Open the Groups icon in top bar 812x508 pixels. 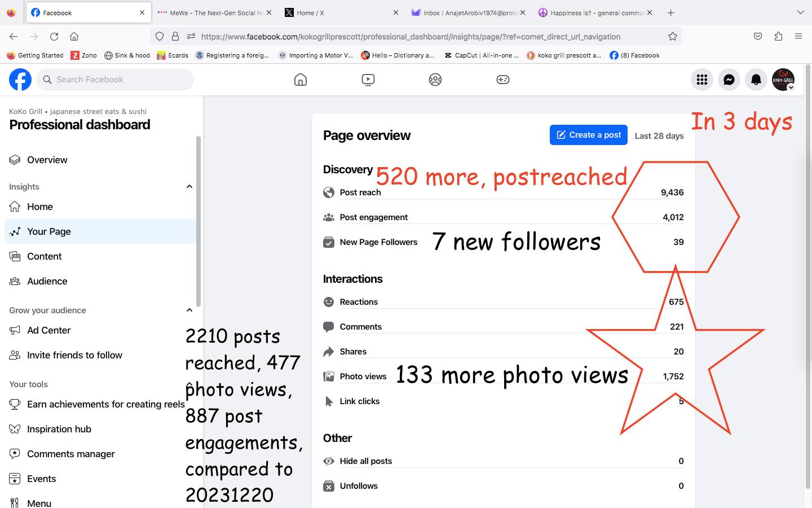(x=435, y=80)
